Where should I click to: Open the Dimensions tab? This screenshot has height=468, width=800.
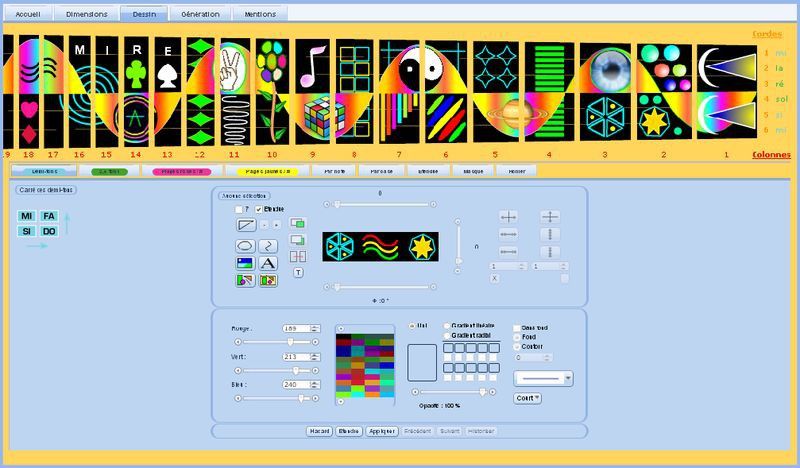[x=87, y=15]
